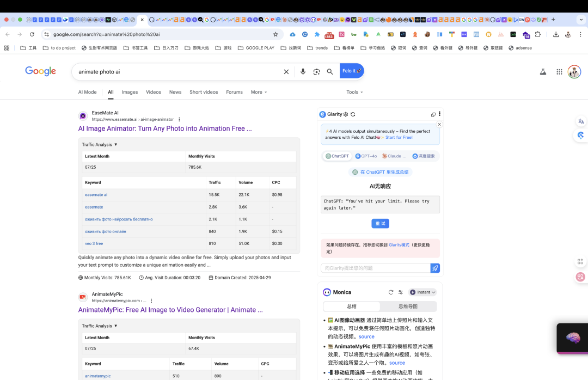Open Glarity settings gear icon

click(x=346, y=114)
